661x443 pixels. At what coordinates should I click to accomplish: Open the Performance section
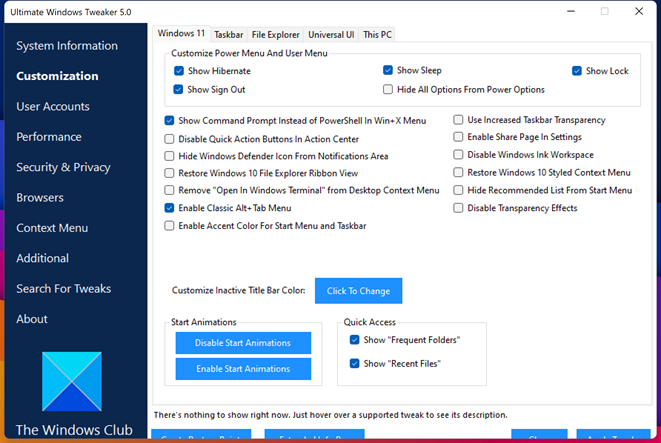tap(49, 137)
